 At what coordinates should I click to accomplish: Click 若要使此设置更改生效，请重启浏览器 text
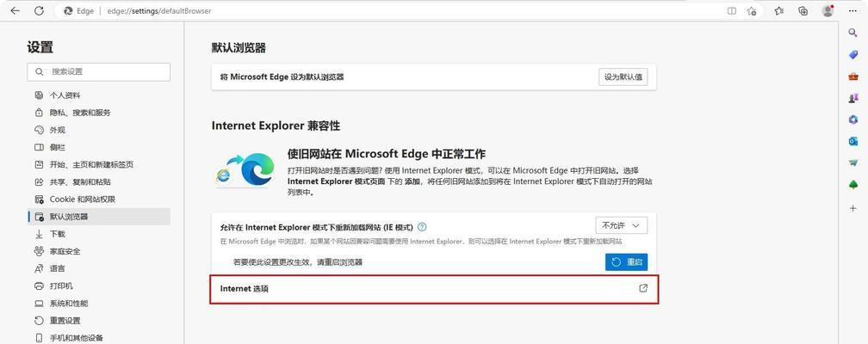point(298,262)
